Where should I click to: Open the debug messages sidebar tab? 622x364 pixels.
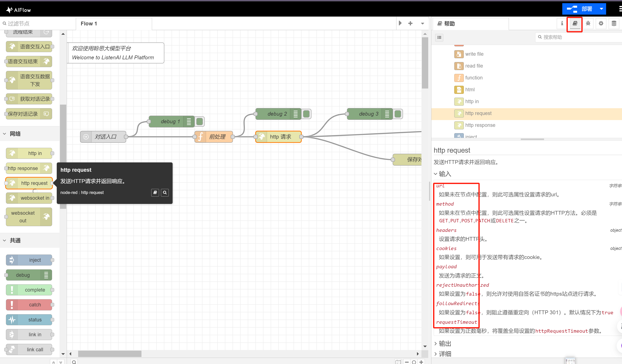click(588, 24)
